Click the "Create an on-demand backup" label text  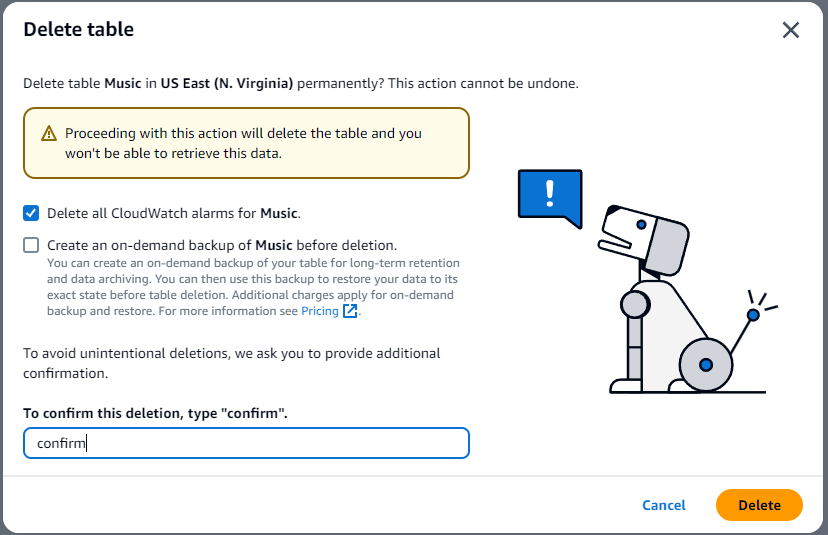click(x=222, y=245)
